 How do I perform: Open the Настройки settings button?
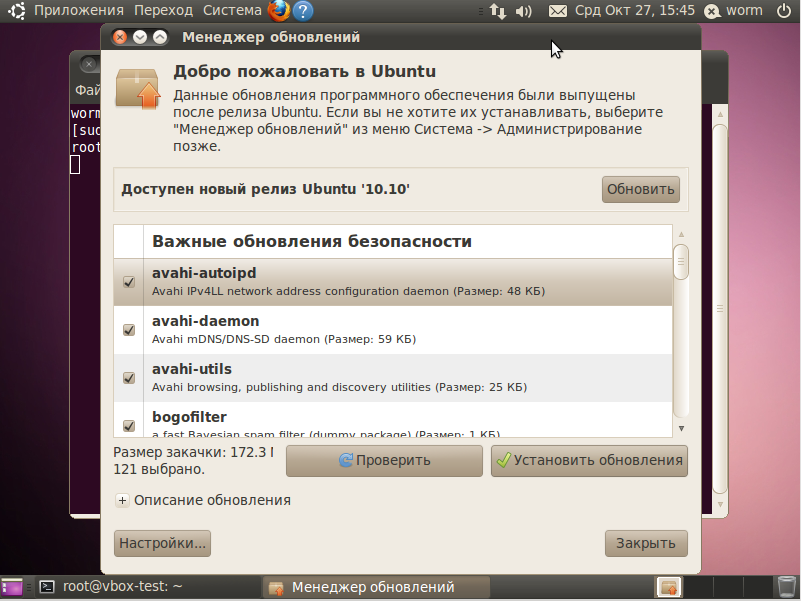(162, 543)
